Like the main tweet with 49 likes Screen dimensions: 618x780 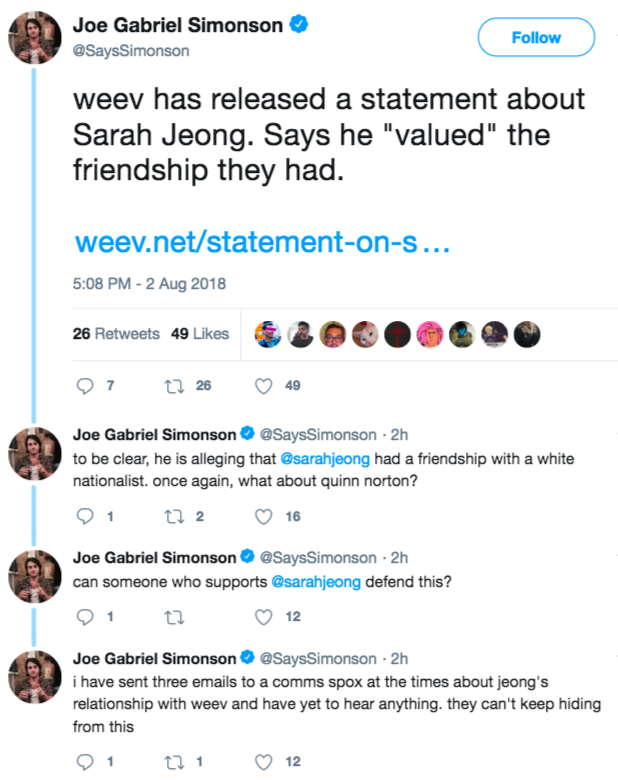point(264,385)
